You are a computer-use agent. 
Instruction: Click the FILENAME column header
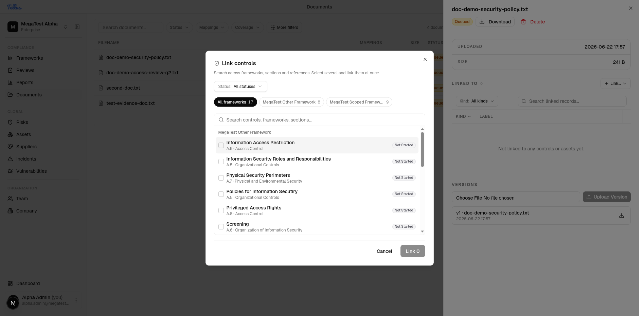pos(109,43)
